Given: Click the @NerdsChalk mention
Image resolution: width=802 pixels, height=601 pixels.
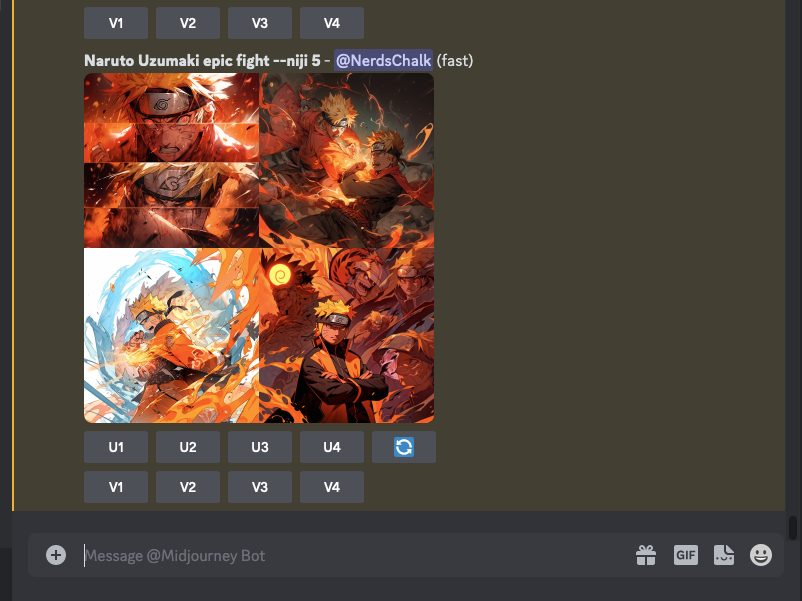Looking at the screenshot, I should (384, 60).
